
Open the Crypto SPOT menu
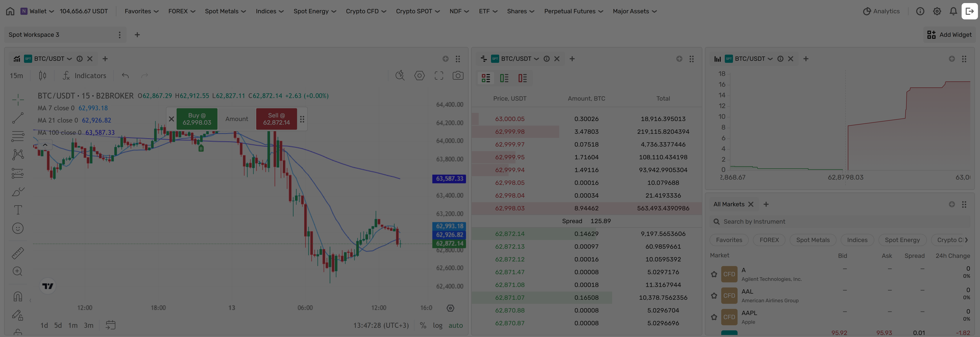tap(418, 11)
